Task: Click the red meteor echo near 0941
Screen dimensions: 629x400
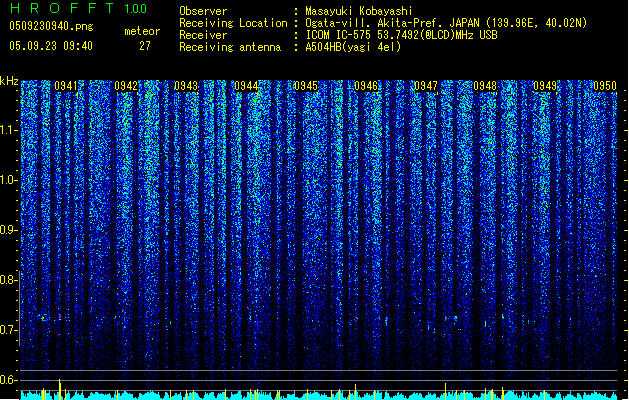Action: [60, 317]
